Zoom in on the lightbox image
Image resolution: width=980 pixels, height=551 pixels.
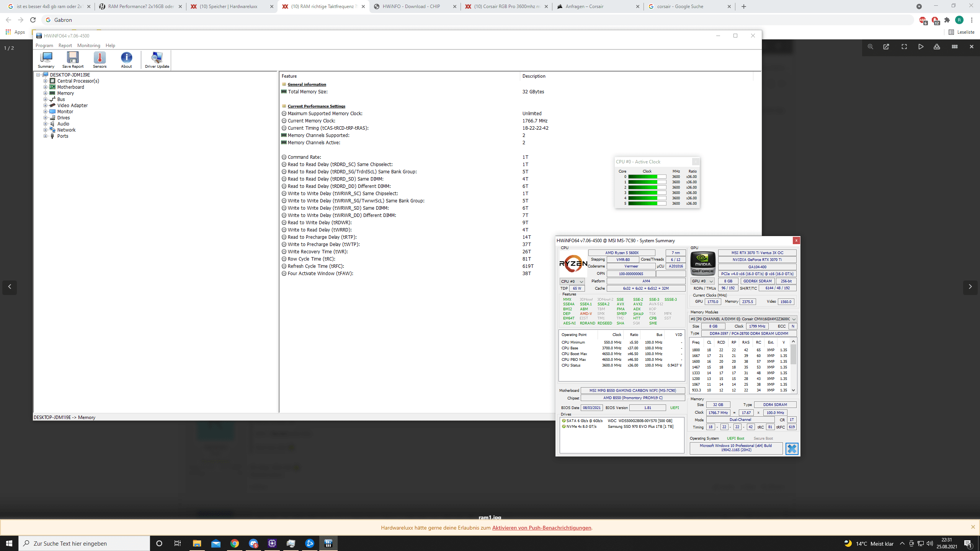pyautogui.click(x=871, y=47)
